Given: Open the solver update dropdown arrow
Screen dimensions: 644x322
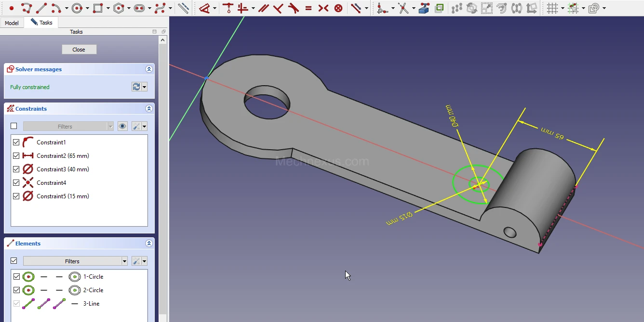Looking at the screenshot, I should pyautogui.click(x=145, y=87).
